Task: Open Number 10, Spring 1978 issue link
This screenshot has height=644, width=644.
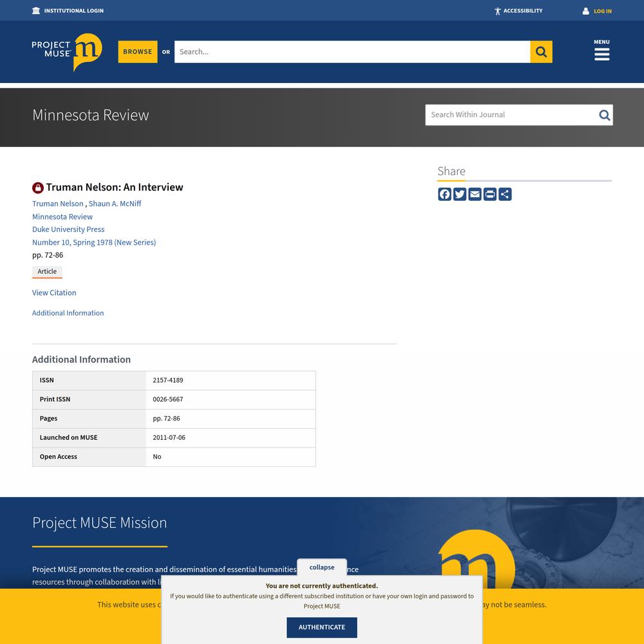Action: (94, 242)
